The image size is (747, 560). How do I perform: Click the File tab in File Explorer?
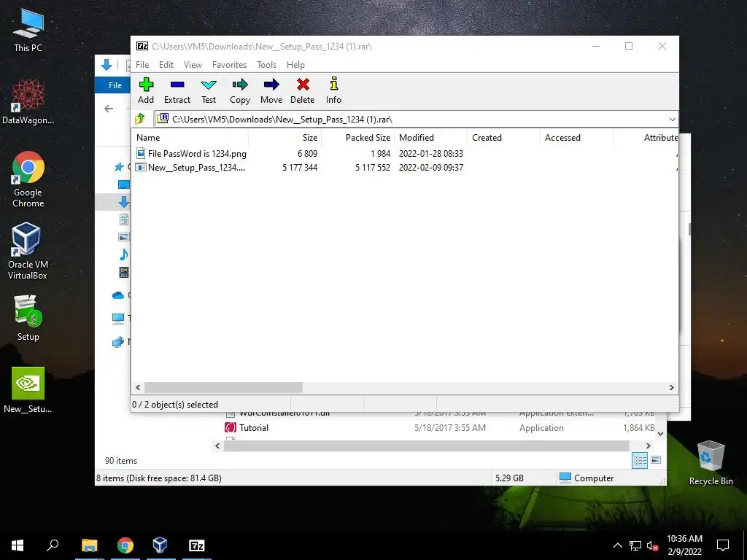click(x=115, y=85)
